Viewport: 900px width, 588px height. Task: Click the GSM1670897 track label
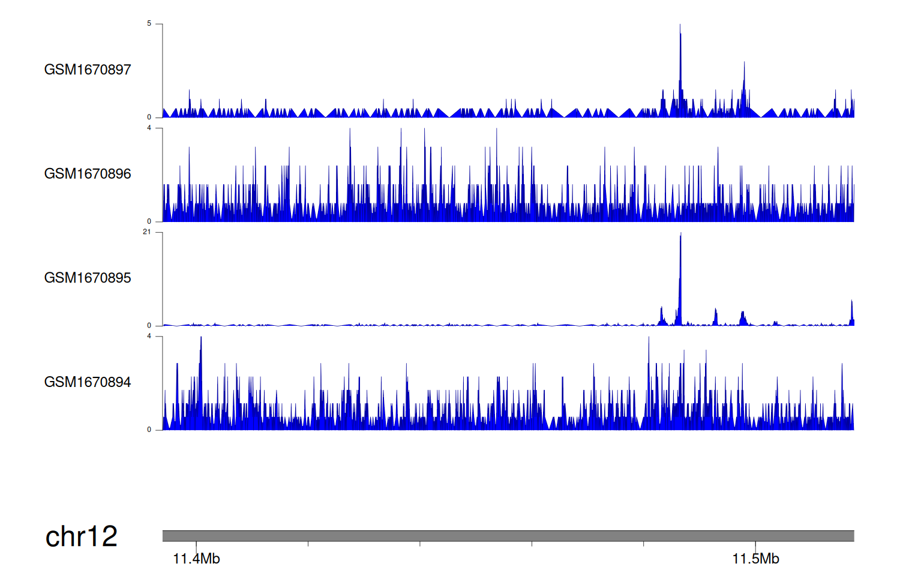pos(88,70)
